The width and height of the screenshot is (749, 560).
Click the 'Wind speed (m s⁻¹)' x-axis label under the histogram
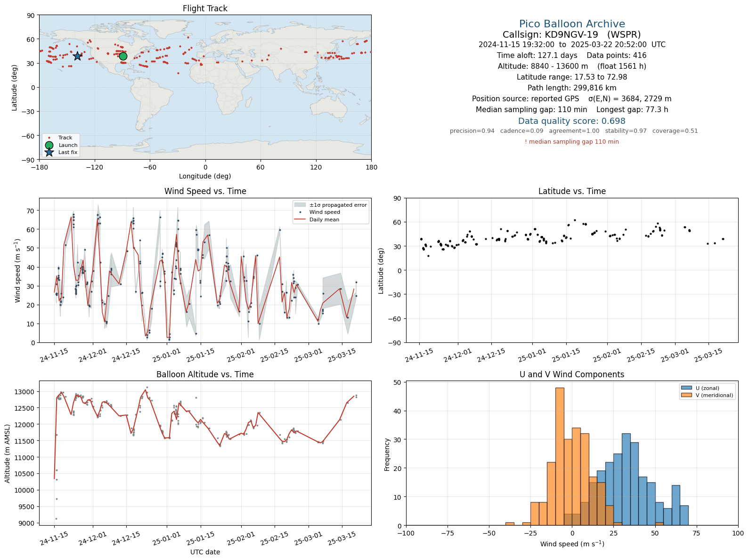pos(572,544)
